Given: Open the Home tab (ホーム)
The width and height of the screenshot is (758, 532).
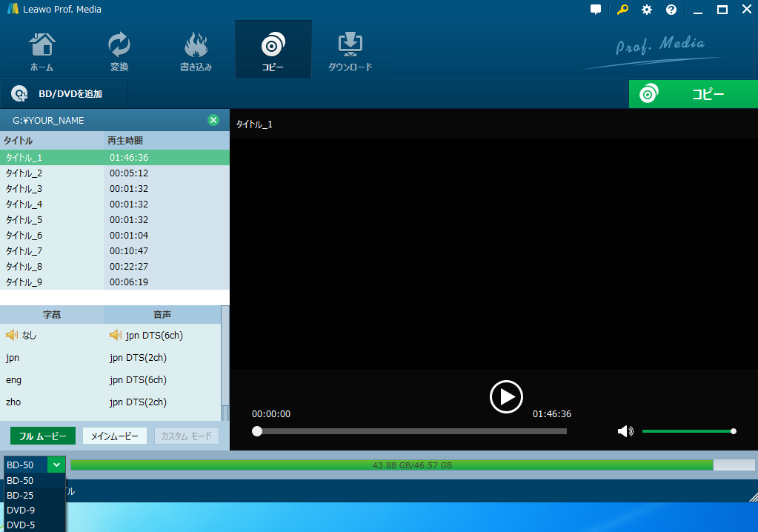Looking at the screenshot, I should point(41,50).
